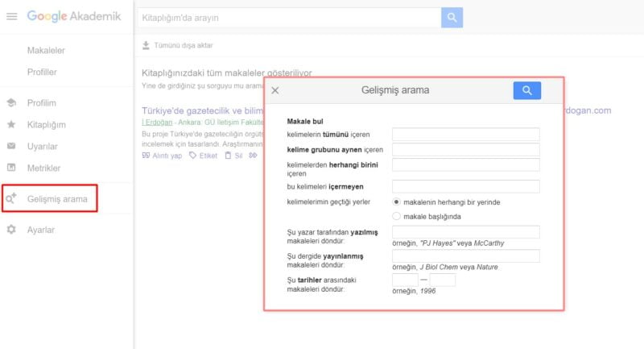Click the search button in Gelişmiş arama dialog
Image resolution: width=644 pixels, height=349 pixels.
(526, 90)
